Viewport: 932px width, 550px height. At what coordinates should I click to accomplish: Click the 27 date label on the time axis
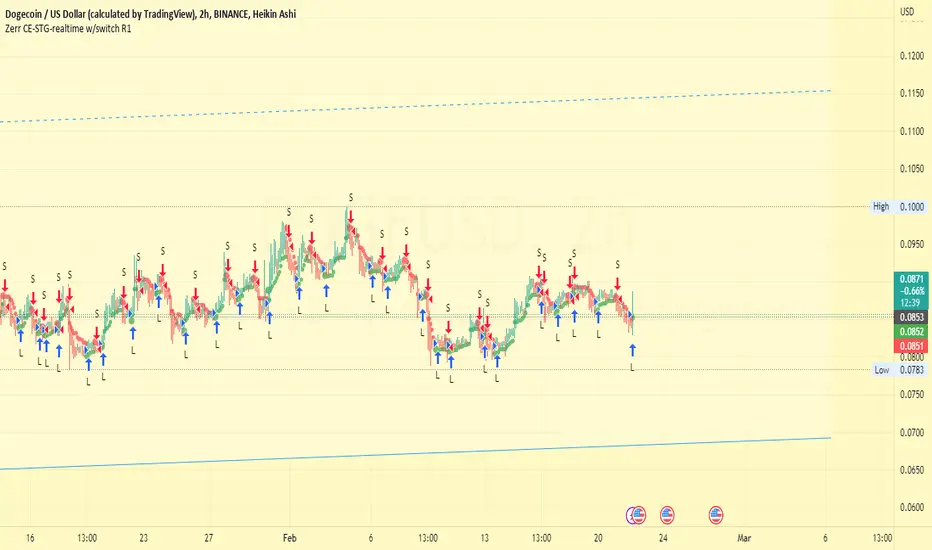(209, 538)
